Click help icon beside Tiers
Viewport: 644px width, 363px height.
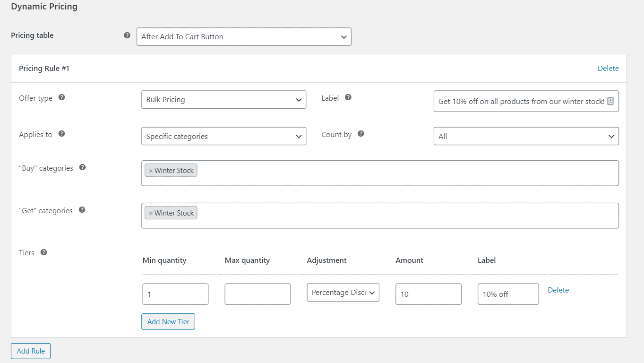[x=43, y=252]
